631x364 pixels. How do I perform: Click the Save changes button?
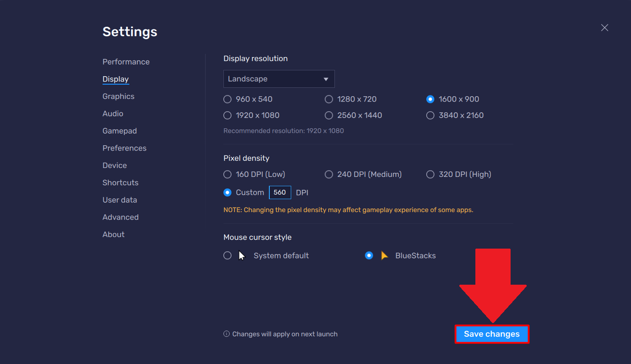click(x=491, y=334)
